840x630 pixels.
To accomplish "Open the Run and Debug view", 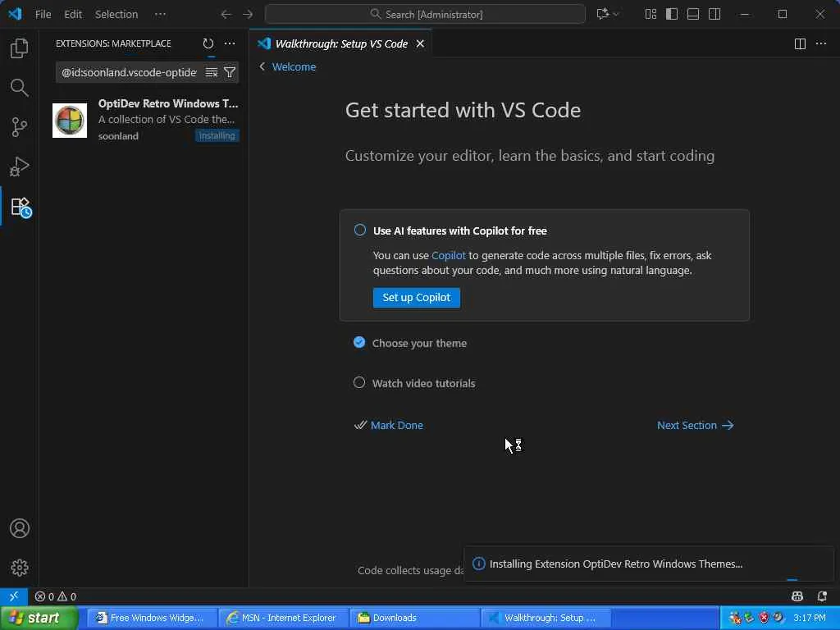I will [x=20, y=167].
